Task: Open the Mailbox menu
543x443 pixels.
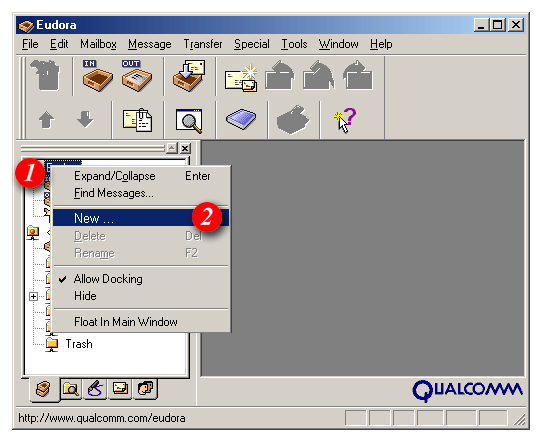Action: pos(98,44)
